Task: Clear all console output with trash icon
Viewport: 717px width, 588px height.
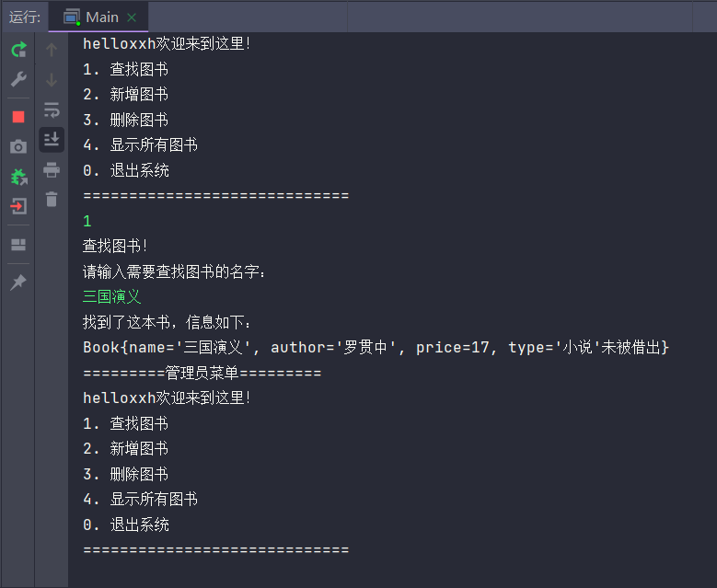Action: pos(52,199)
